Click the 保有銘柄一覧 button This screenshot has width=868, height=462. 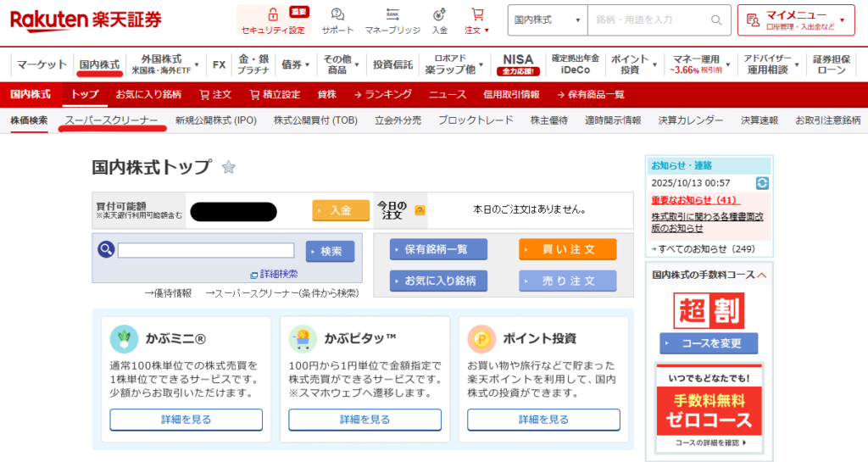[x=438, y=249]
